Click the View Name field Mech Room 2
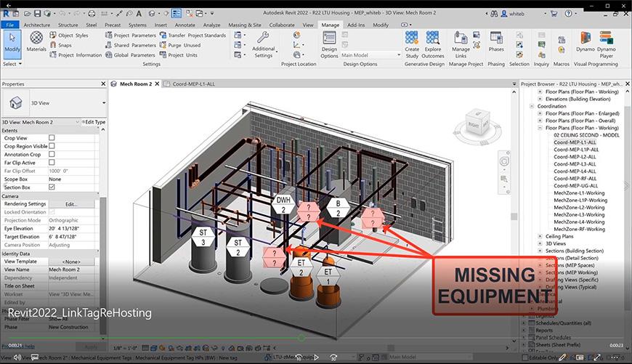Image resolution: width=632 pixels, height=364 pixels. click(71, 270)
